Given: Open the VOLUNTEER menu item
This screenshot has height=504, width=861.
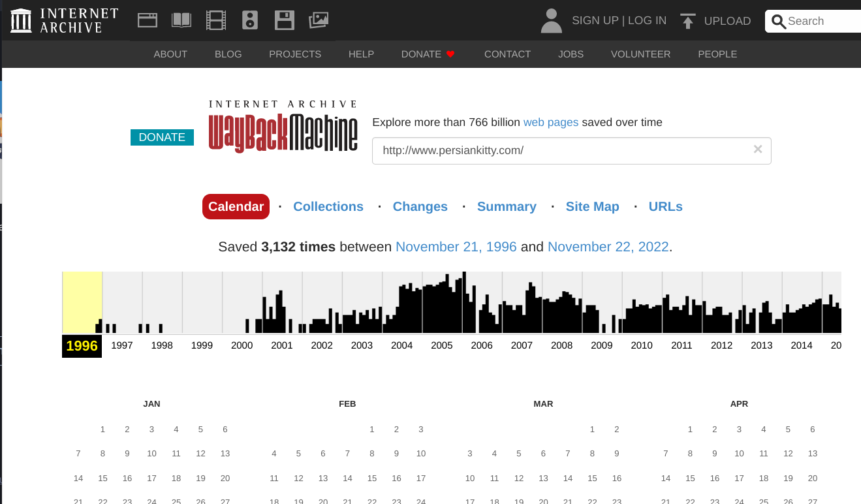Looking at the screenshot, I should (640, 54).
